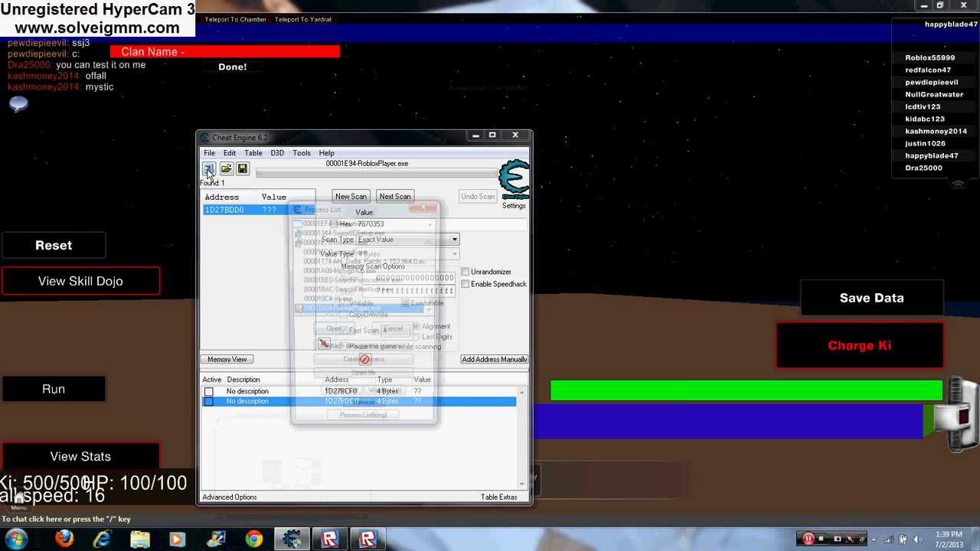Screen dimensions: 980x551
Task: Select the Alignment radio button
Action: (416, 327)
